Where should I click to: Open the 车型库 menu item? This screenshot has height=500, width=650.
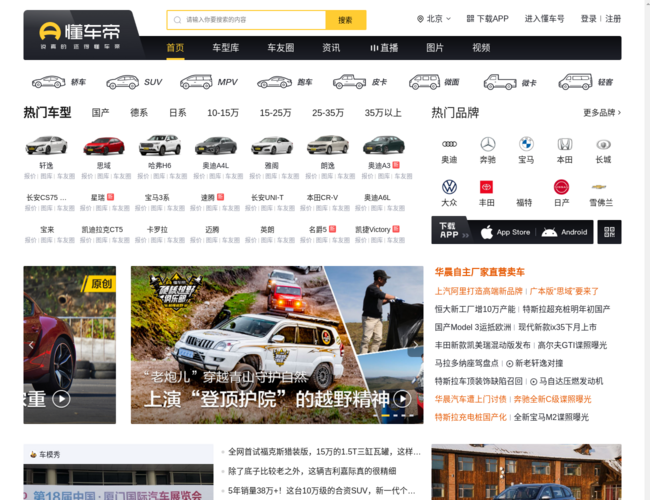pyautogui.click(x=226, y=48)
